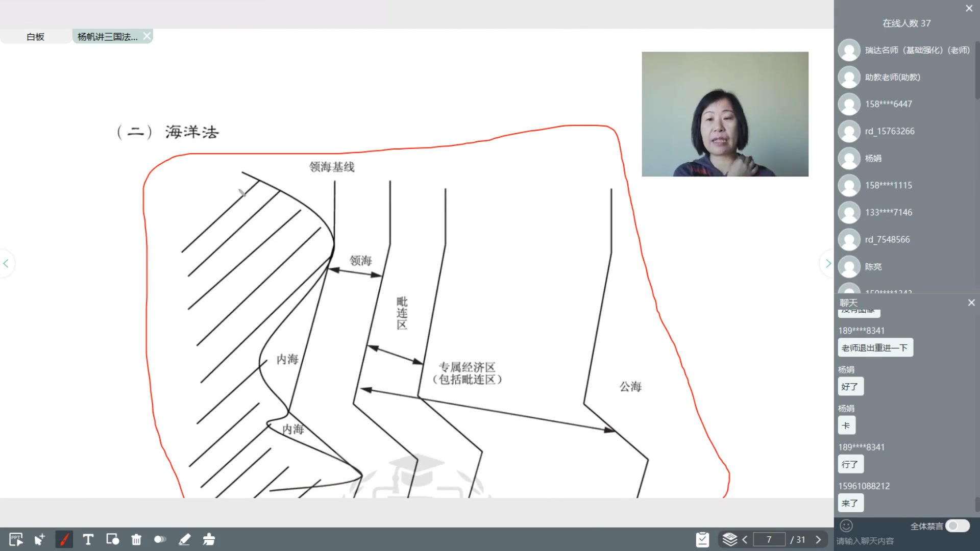Select the shapes tool

coord(112,539)
